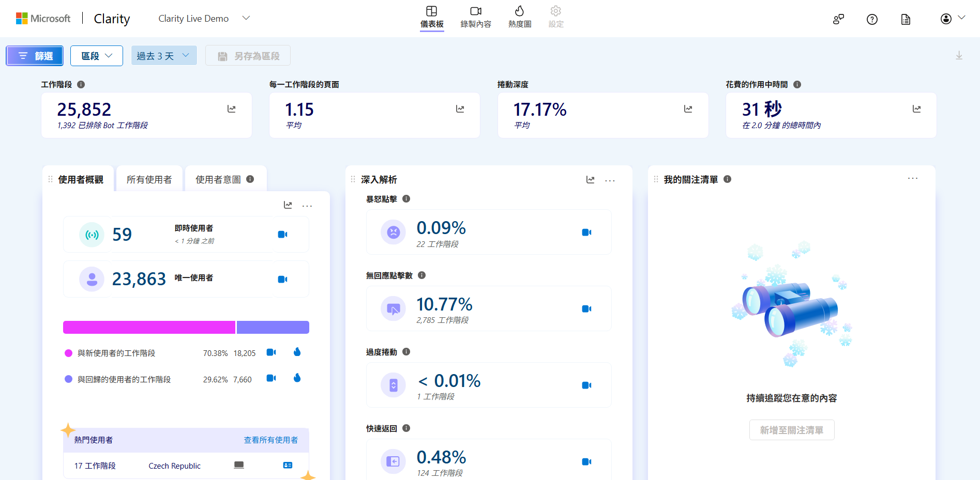Open heatmap for returning user sessions
The width and height of the screenshot is (980, 480).
click(x=297, y=378)
